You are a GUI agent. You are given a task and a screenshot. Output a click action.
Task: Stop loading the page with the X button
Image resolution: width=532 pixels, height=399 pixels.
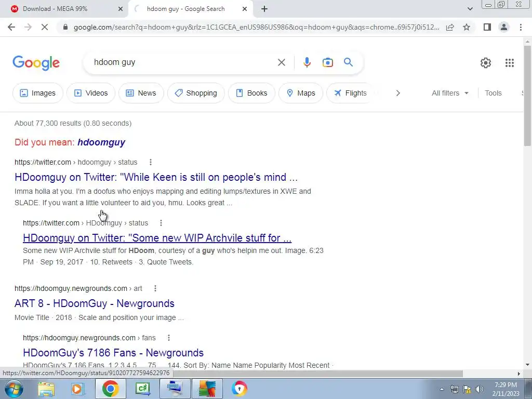coord(45,27)
